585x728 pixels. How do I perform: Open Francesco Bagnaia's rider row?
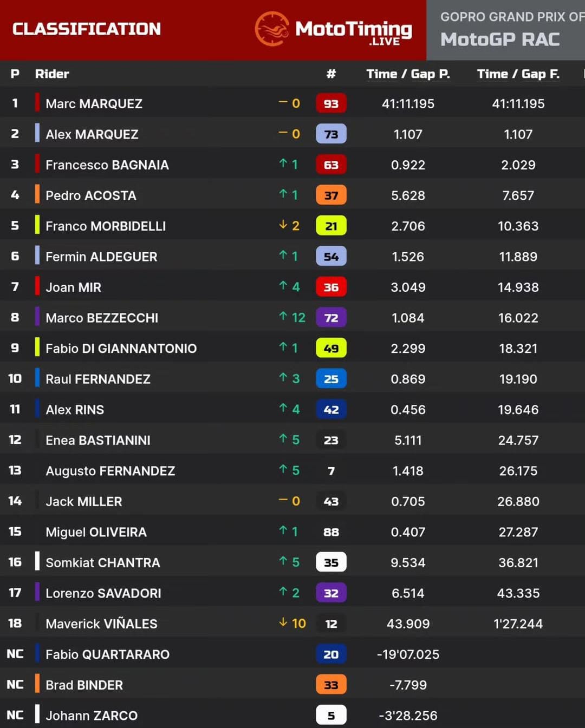(292, 165)
